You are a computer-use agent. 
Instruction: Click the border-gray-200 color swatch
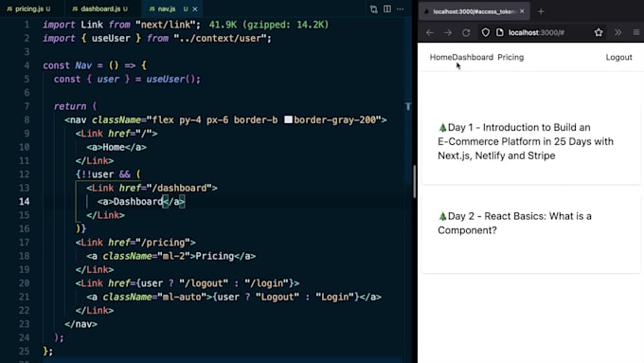[288, 119]
